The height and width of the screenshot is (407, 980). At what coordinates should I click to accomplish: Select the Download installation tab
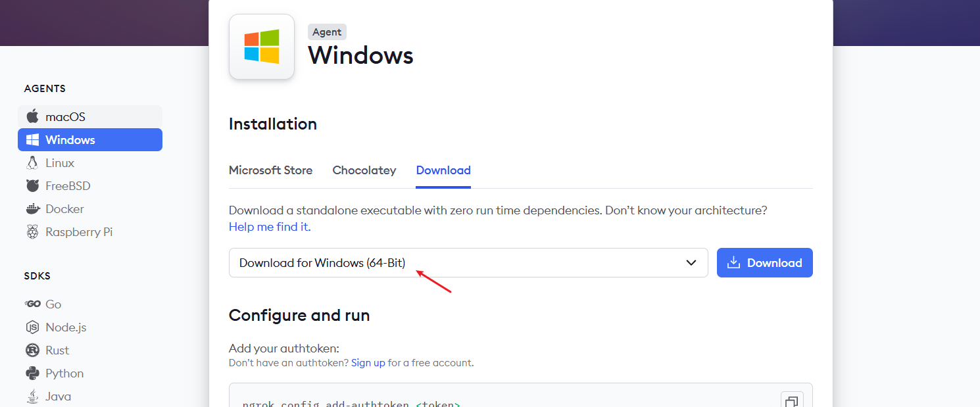click(x=443, y=170)
